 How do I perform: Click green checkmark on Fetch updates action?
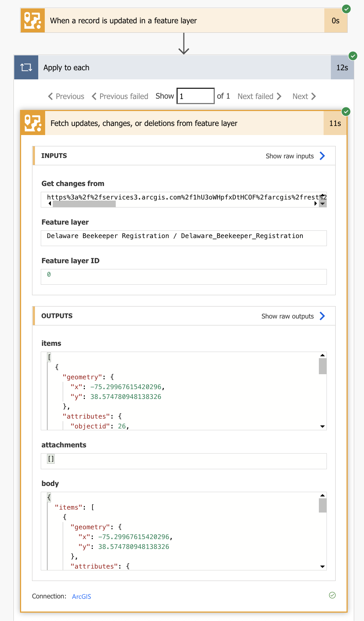click(x=346, y=111)
